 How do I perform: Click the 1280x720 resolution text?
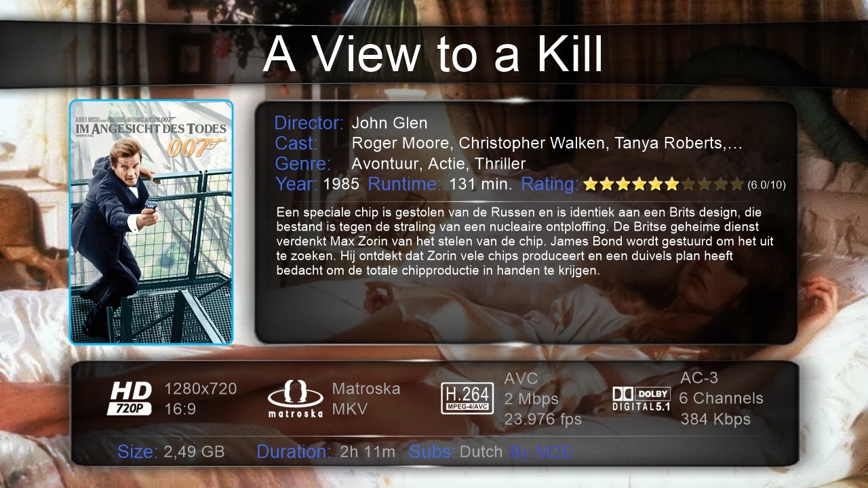(x=201, y=388)
